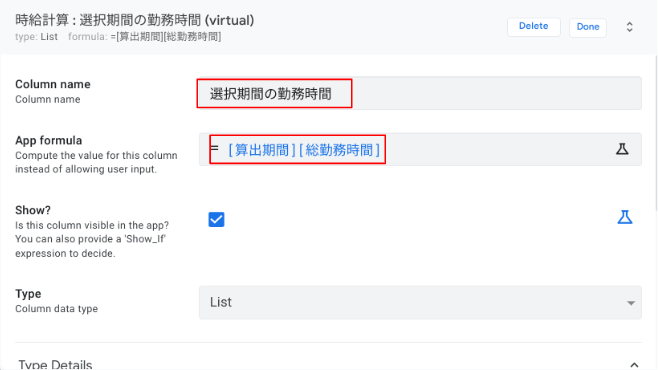The image size is (658, 370).
Task: Click the [算出期間] reference in the formula
Action: [x=262, y=150]
